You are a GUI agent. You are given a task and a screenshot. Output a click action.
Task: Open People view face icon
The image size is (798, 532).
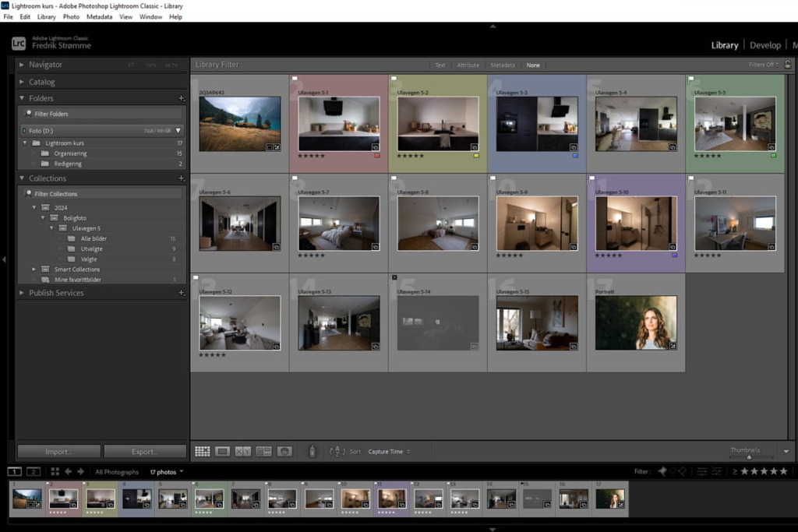coord(284,451)
